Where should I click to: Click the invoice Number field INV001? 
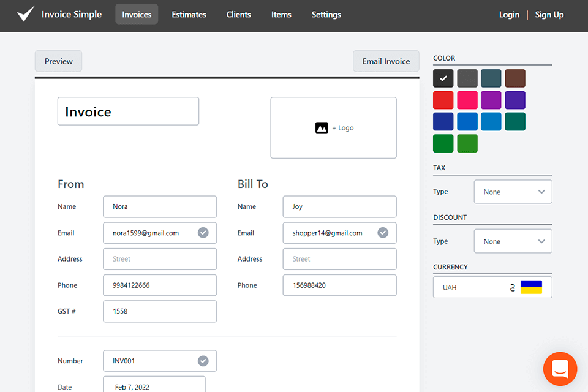click(x=160, y=361)
